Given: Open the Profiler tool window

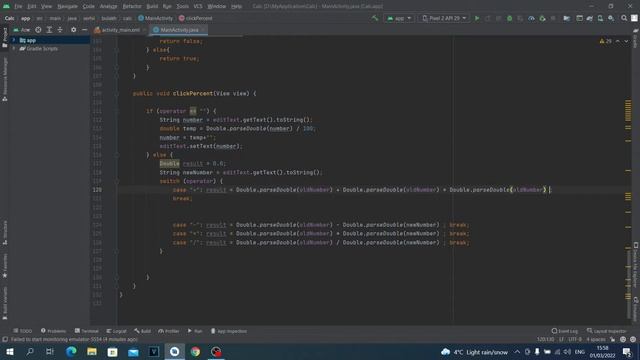Looking at the screenshot, I should 169,331.
